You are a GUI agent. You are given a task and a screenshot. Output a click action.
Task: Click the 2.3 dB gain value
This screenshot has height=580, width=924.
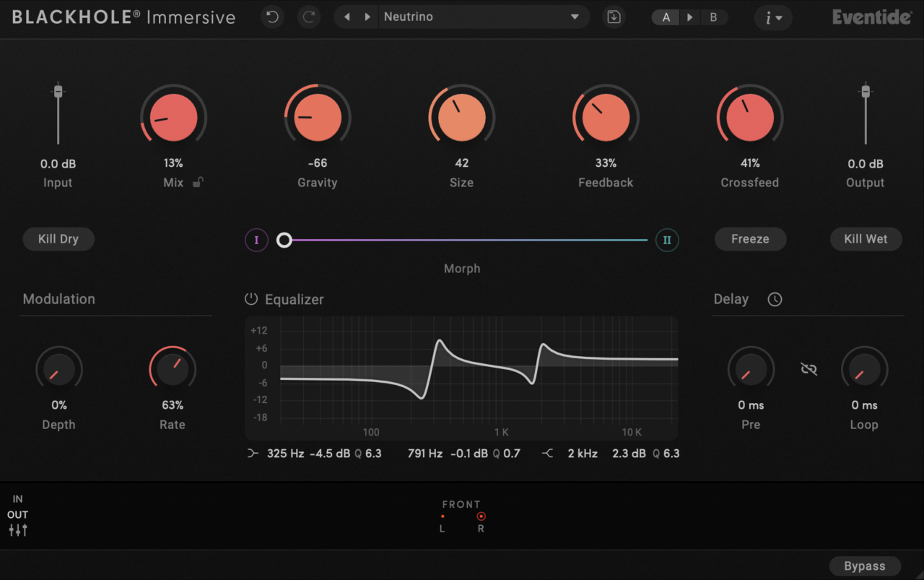[x=629, y=454]
